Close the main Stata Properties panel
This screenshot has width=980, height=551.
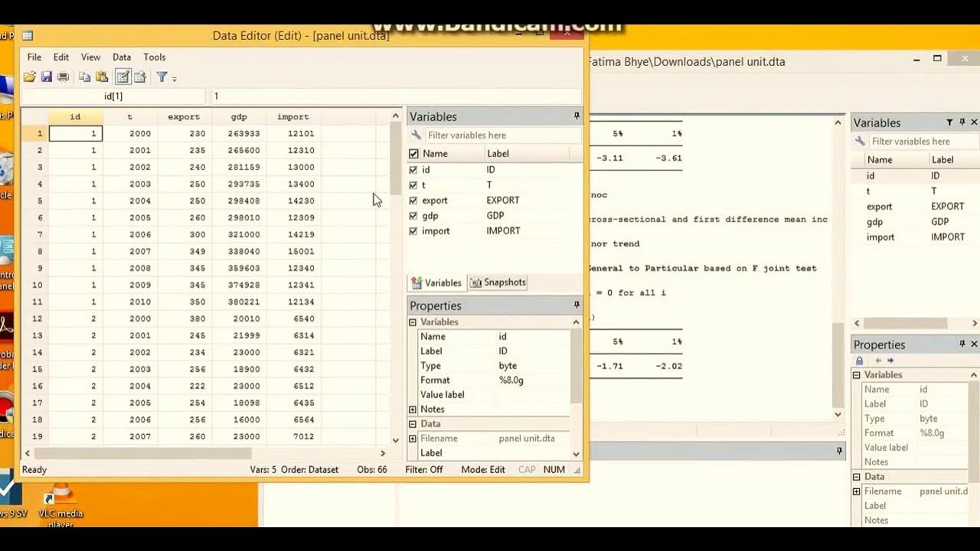(974, 344)
